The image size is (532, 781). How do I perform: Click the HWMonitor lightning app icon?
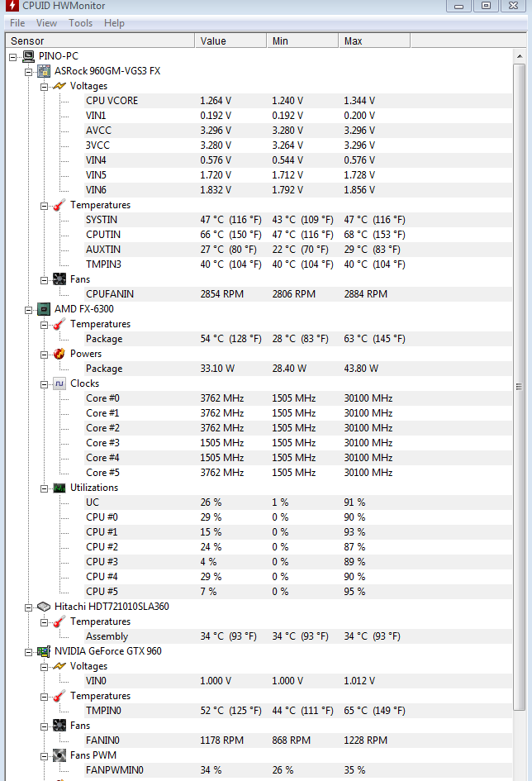point(12,6)
